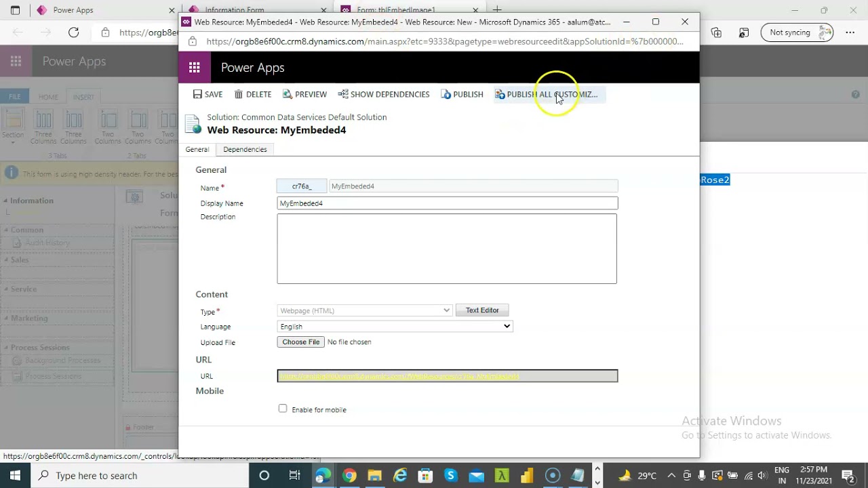
Task: Show hidden system tray icons
Action: 671,475
